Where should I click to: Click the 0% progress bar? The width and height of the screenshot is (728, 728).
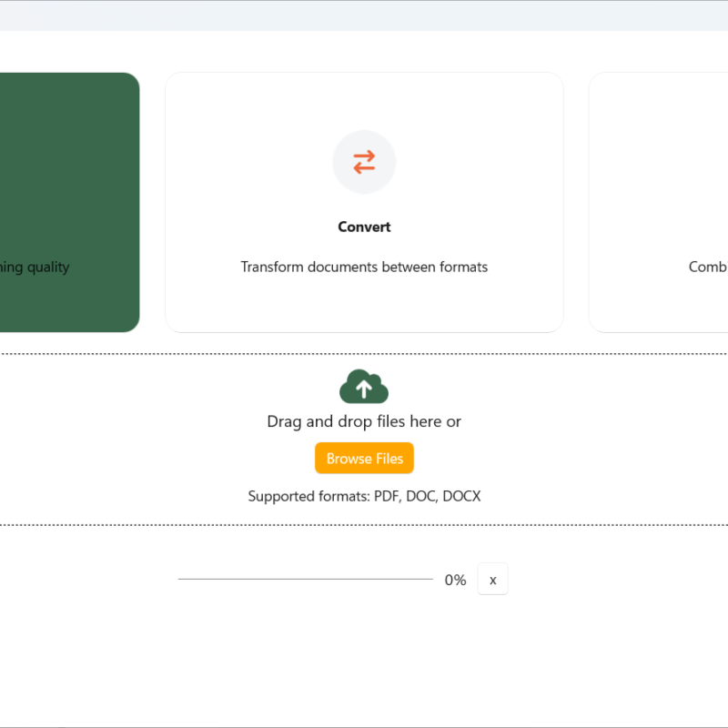(305, 579)
